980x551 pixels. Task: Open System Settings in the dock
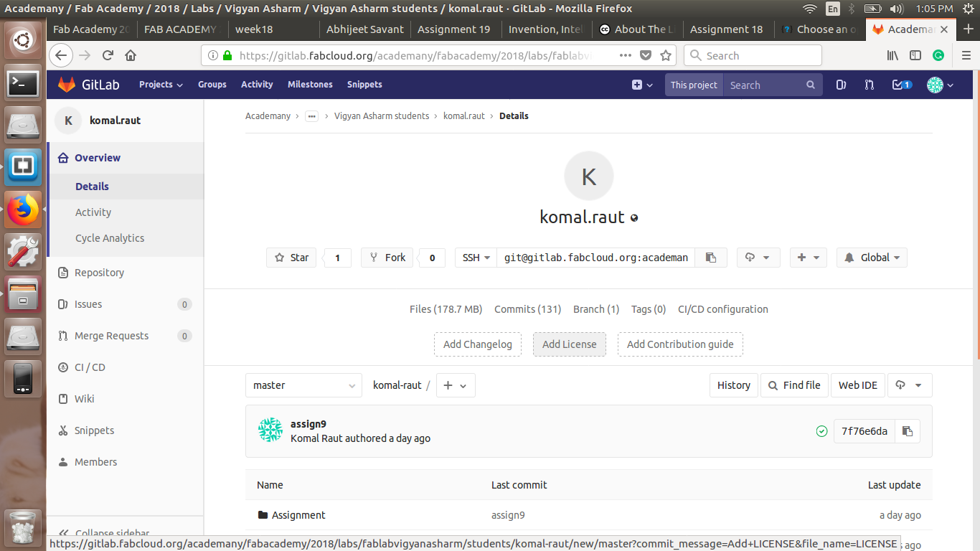click(x=23, y=252)
